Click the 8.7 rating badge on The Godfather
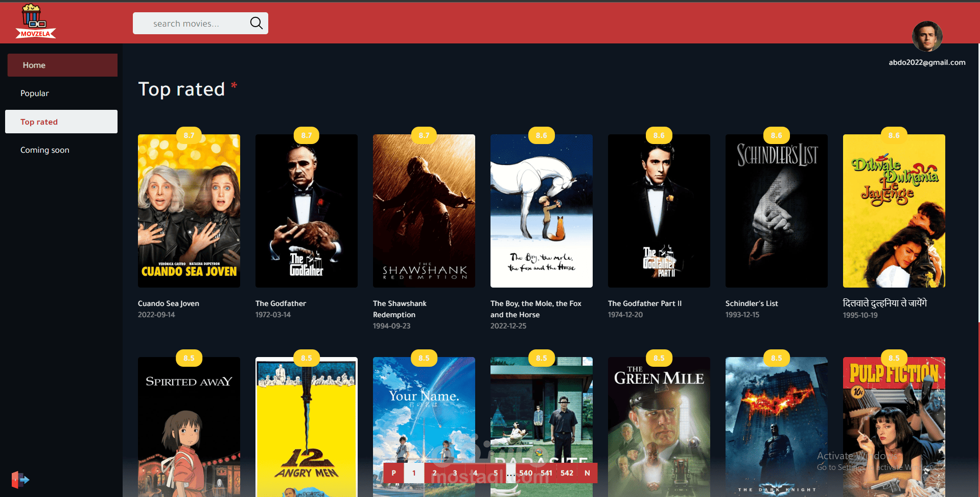Image resolution: width=980 pixels, height=497 pixels. (x=307, y=135)
